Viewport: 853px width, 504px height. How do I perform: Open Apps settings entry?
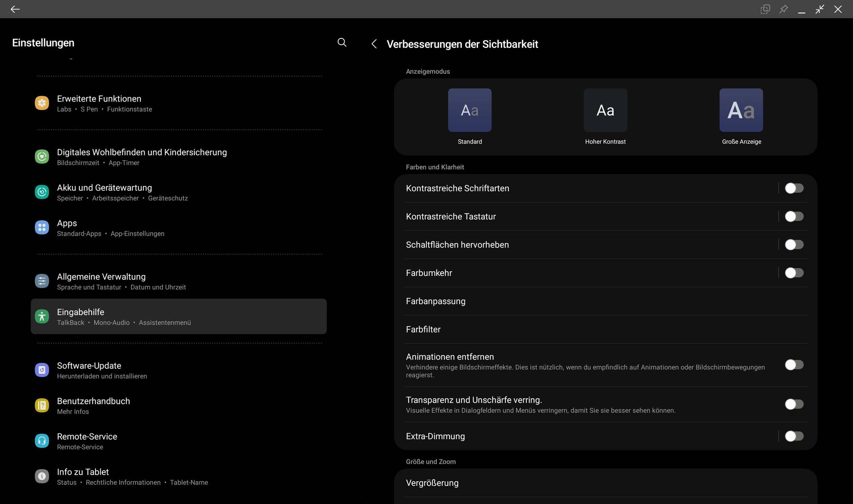(x=179, y=228)
